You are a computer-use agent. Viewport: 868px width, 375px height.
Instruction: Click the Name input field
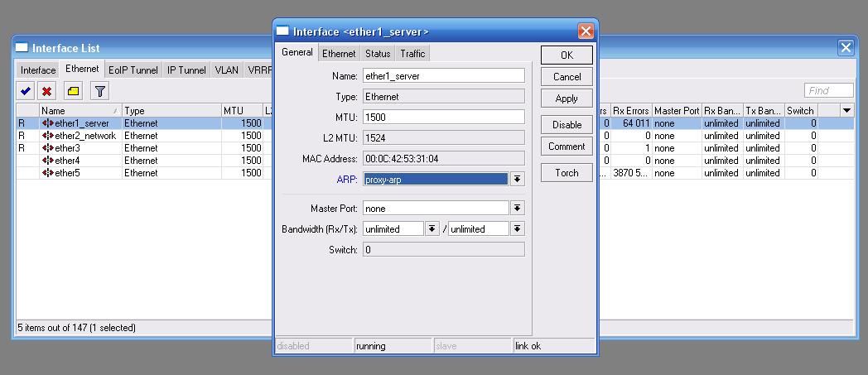[443, 75]
